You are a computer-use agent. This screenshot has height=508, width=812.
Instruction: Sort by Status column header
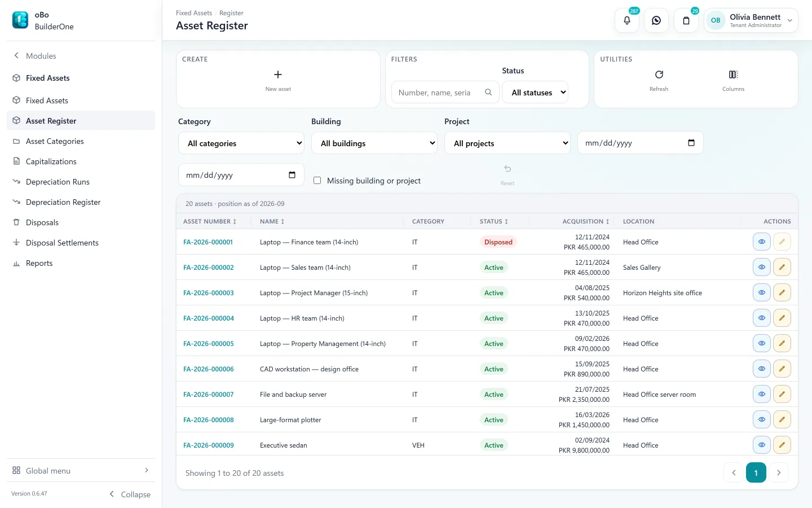click(x=494, y=221)
